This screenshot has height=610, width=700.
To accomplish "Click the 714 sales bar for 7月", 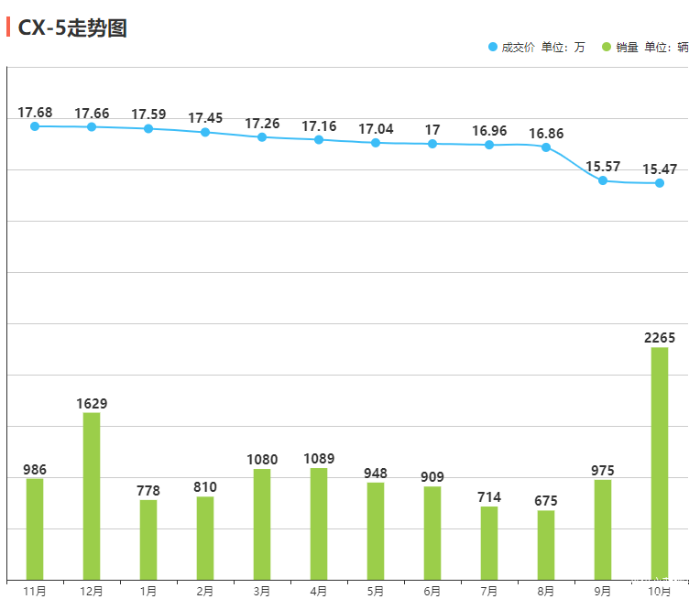I will pyautogui.click(x=489, y=542).
